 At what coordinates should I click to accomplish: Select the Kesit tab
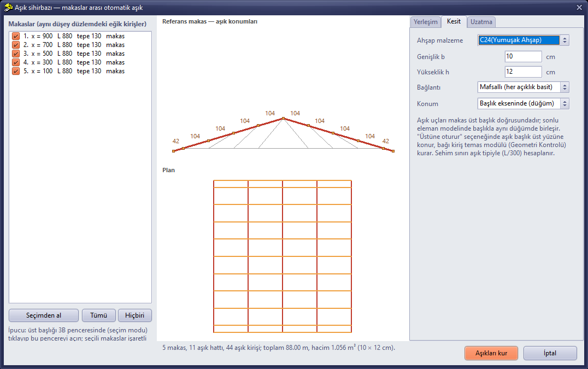pyautogui.click(x=454, y=21)
